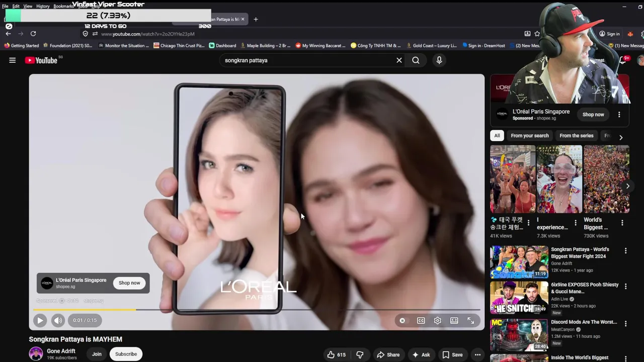Subscribe to Gone Adrift
Screen dimensions: 644x362
click(126, 354)
